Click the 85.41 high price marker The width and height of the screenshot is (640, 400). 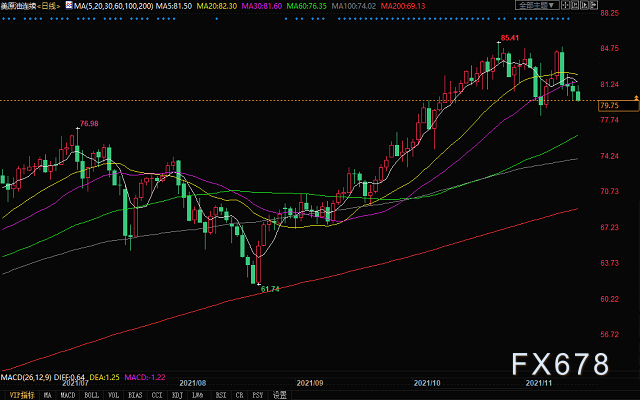pyautogui.click(x=510, y=38)
